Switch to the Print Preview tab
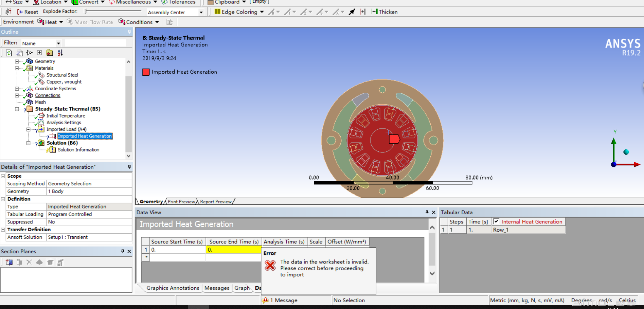 (181, 202)
